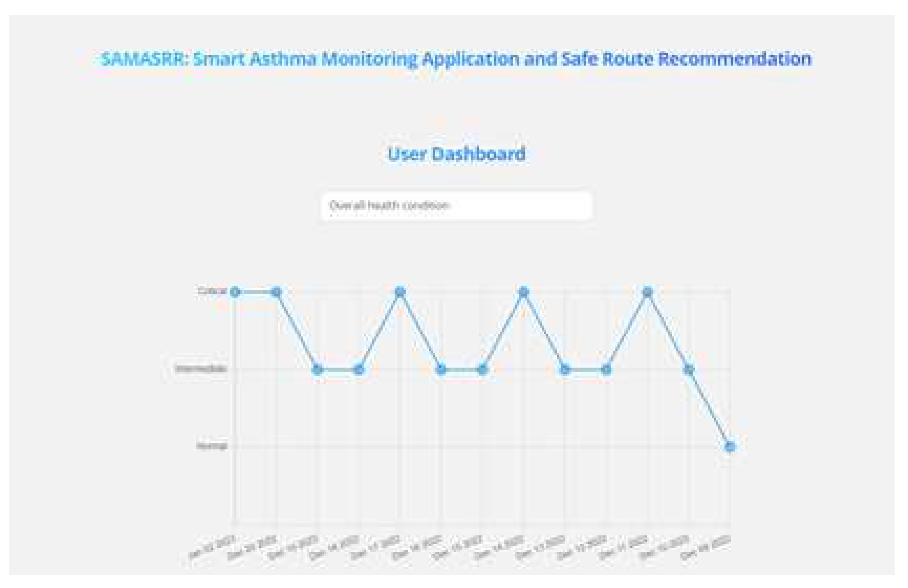Click the third Critical point from left
Screen dimensions: 908x588
[x=400, y=292]
